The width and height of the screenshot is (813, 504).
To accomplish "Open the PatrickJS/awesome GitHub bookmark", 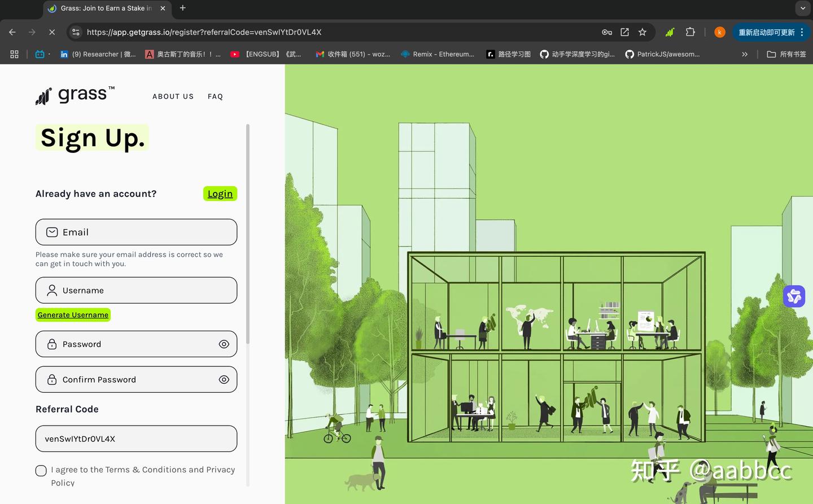I will (663, 54).
